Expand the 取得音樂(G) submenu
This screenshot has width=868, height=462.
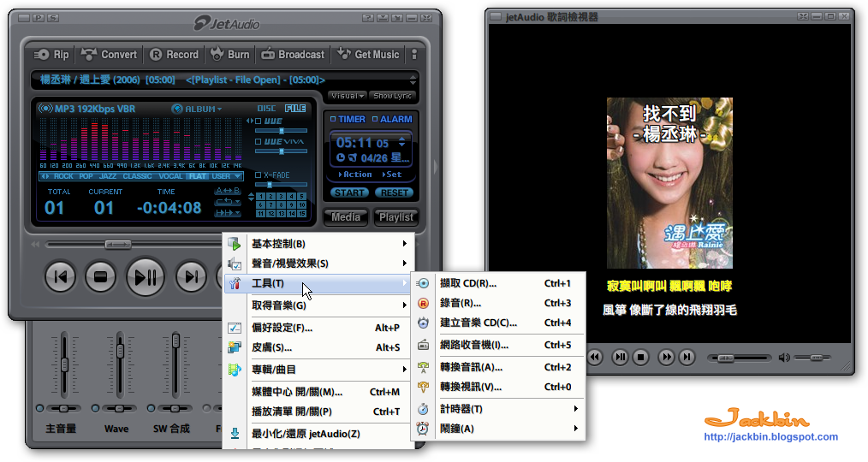pyautogui.click(x=320, y=305)
